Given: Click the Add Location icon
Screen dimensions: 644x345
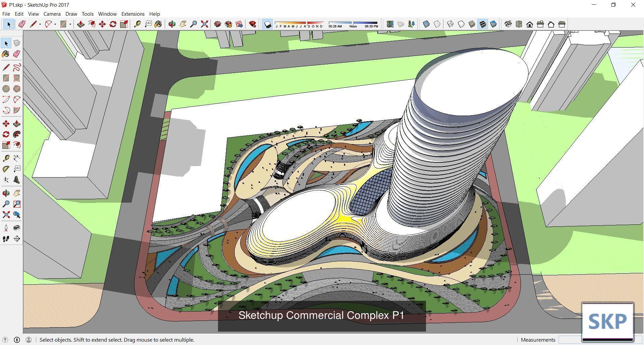Looking at the screenshot, I should pyautogui.click(x=390, y=24).
